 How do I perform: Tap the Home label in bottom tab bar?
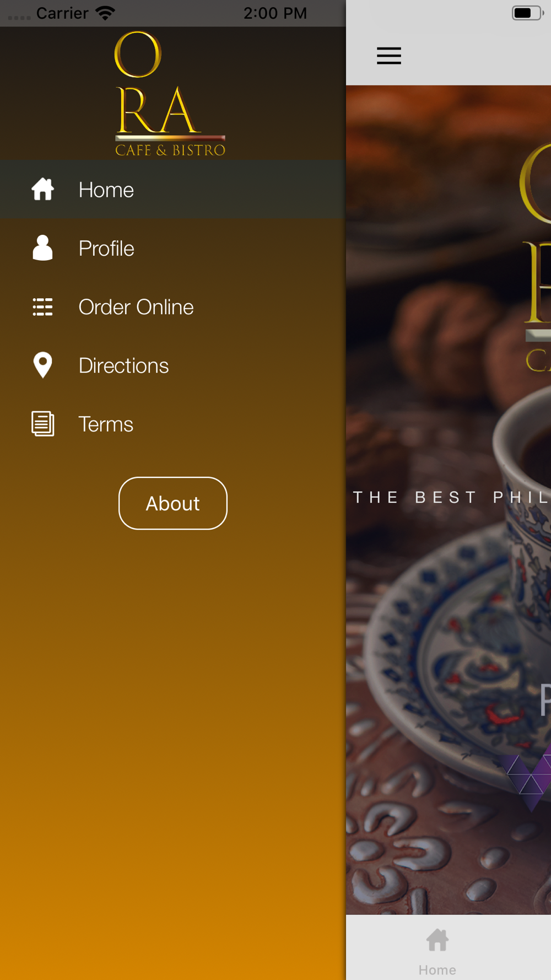tap(437, 970)
